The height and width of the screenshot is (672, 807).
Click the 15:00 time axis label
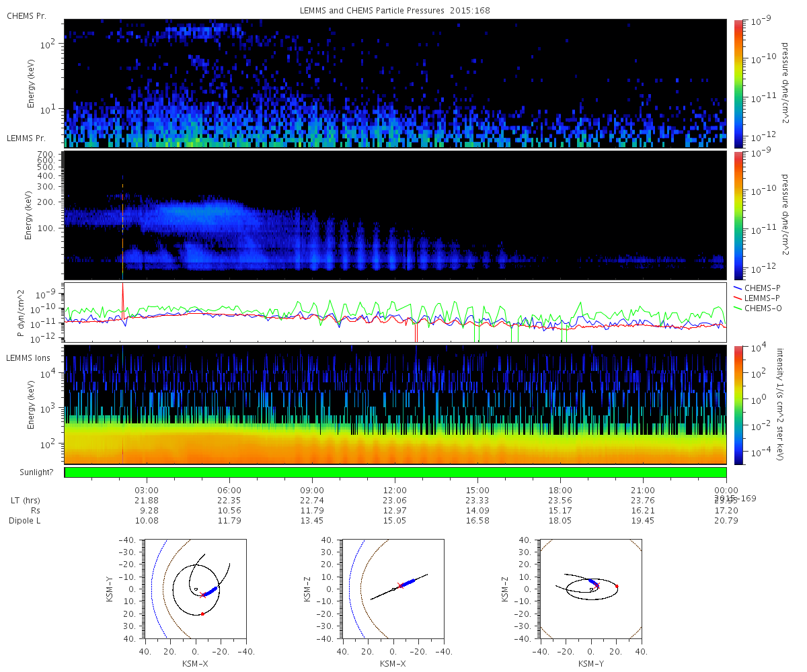tap(478, 491)
